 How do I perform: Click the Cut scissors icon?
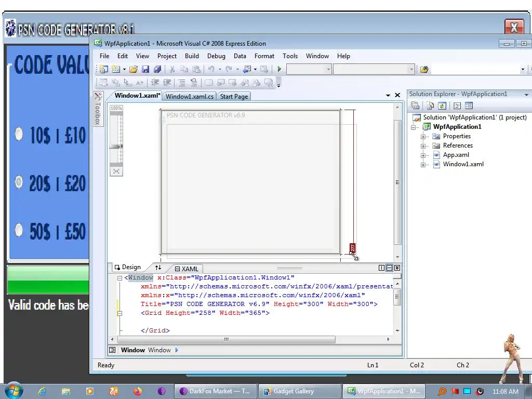click(172, 69)
